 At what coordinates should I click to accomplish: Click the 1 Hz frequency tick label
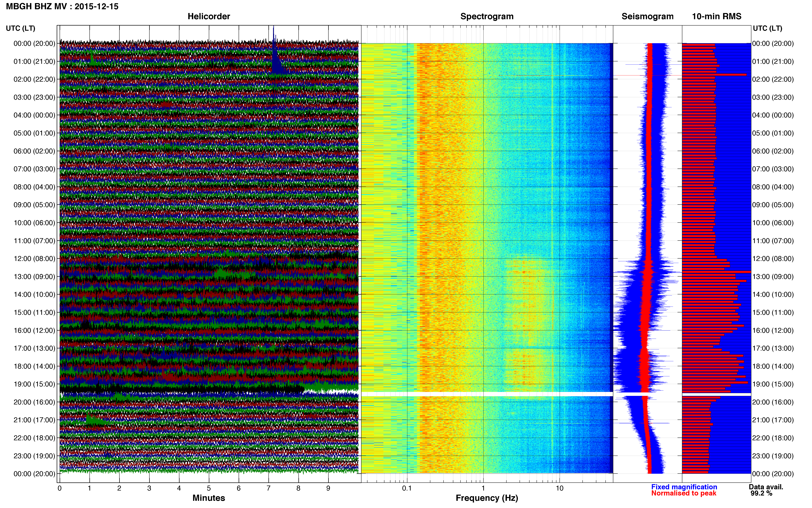pyautogui.click(x=483, y=488)
